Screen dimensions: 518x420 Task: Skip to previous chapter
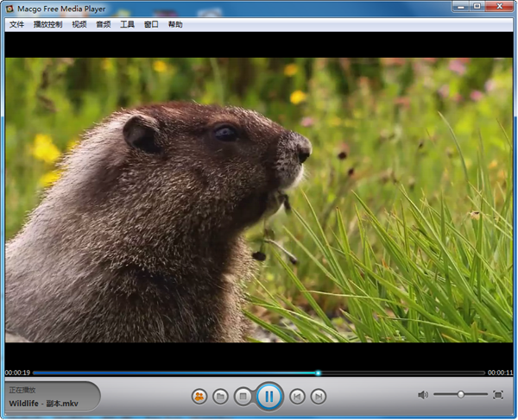click(x=297, y=396)
